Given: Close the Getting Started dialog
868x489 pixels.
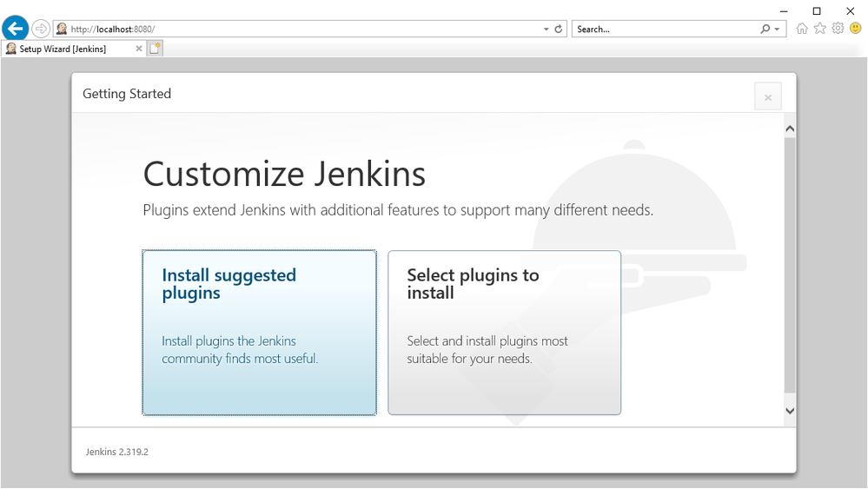Looking at the screenshot, I should click(768, 96).
